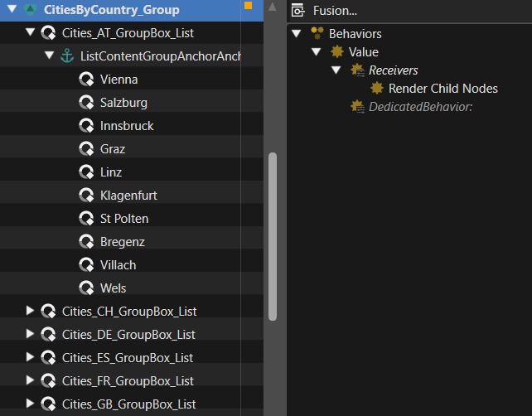This screenshot has height=416, width=532.
Task: Click the Cities_AT_GroupBox_List node icon
Action: click(48, 33)
